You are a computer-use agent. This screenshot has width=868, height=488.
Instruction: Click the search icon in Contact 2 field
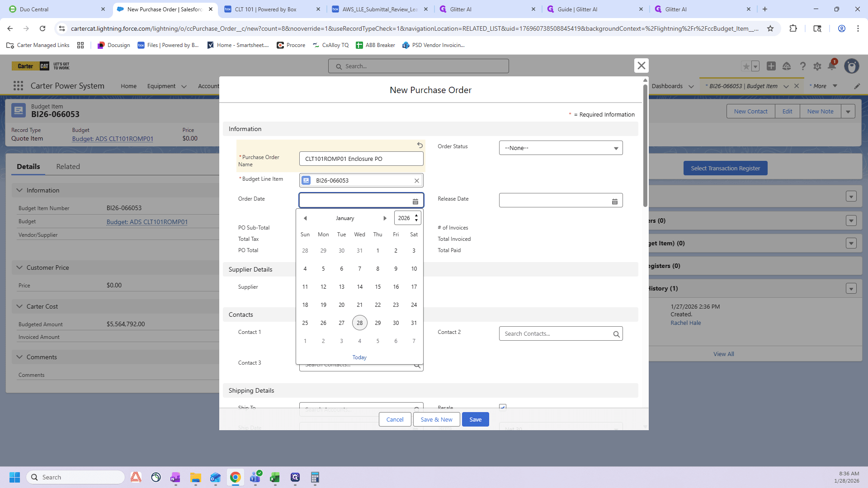[616, 334]
